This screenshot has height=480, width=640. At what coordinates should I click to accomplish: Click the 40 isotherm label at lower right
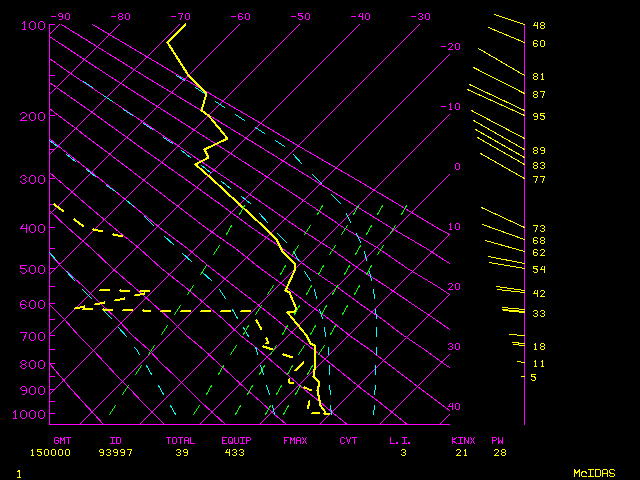(x=454, y=407)
